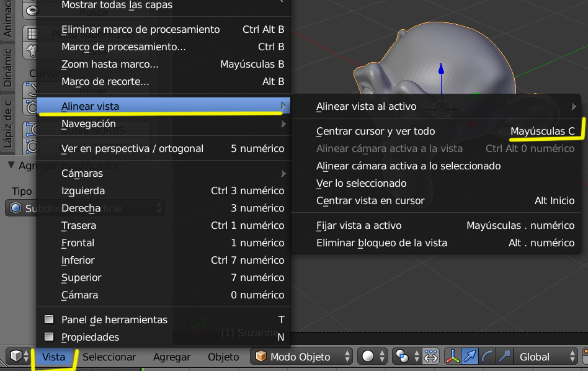The height and width of the screenshot is (371, 588).
Task: Toggle manipulate center points icon
Action: pyautogui.click(x=430, y=356)
